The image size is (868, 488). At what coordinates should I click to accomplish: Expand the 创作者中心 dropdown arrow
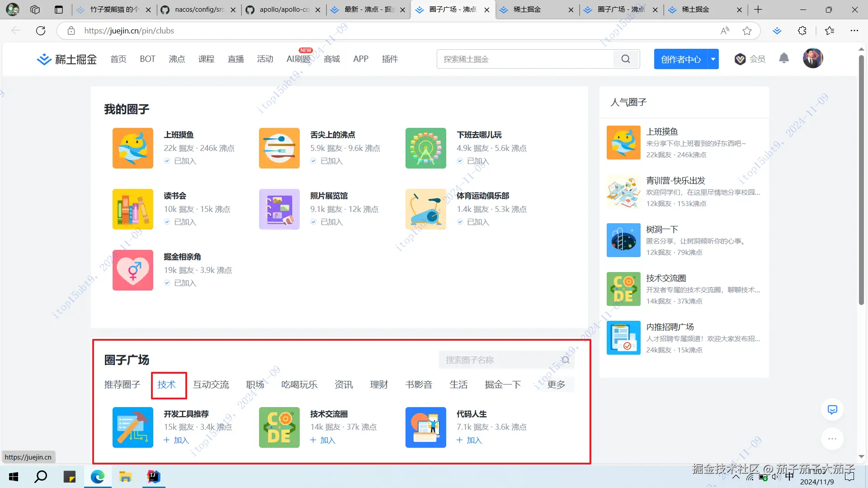713,59
